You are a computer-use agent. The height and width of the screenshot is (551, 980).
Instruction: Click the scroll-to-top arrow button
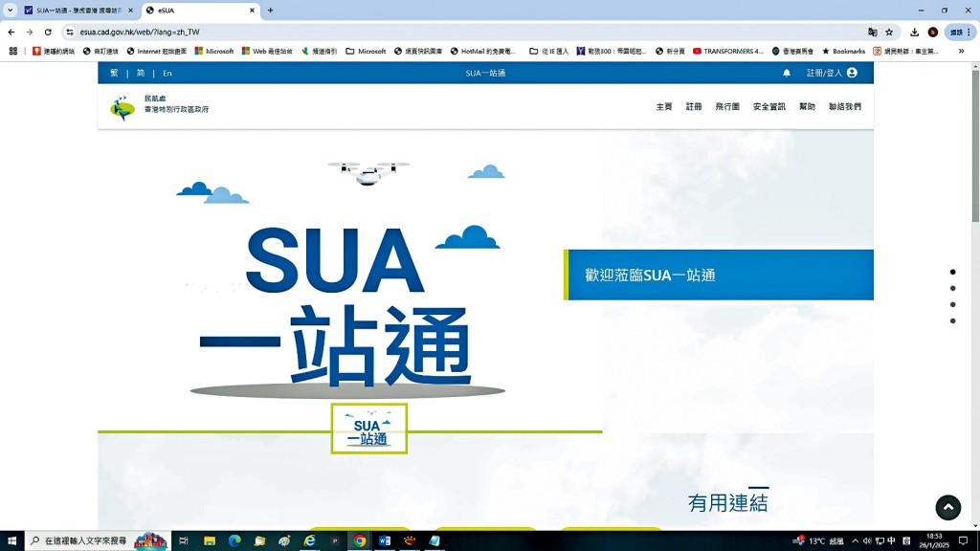(x=947, y=507)
